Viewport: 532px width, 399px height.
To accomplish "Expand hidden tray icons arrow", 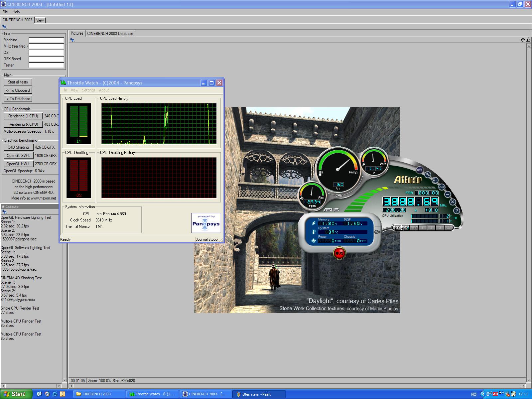I will coord(483,394).
